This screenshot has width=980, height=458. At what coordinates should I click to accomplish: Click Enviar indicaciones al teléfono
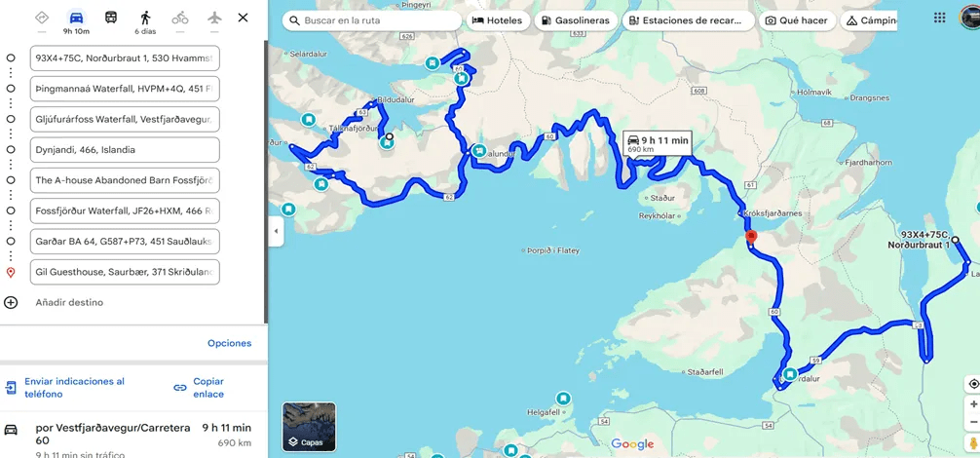[x=65, y=388]
